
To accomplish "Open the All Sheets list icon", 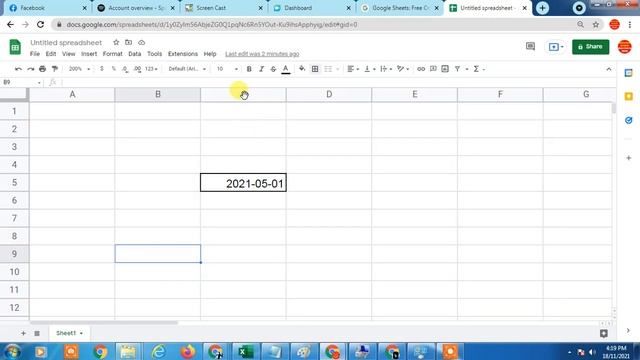I will (37, 333).
